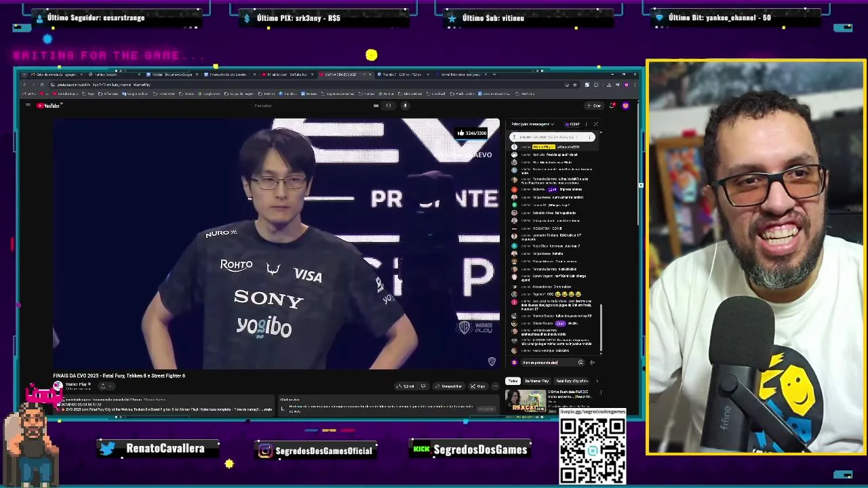Image resolution: width=868 pixels, height=488 pixels.
Task: Close the live chat panel with X
Action: tap(595, 124)
